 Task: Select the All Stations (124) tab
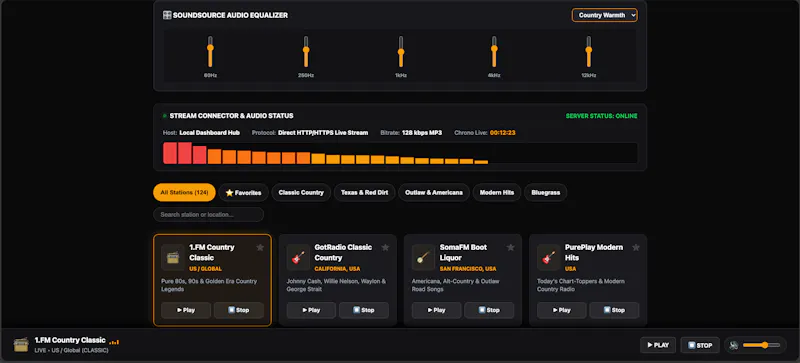click(184, 192)
